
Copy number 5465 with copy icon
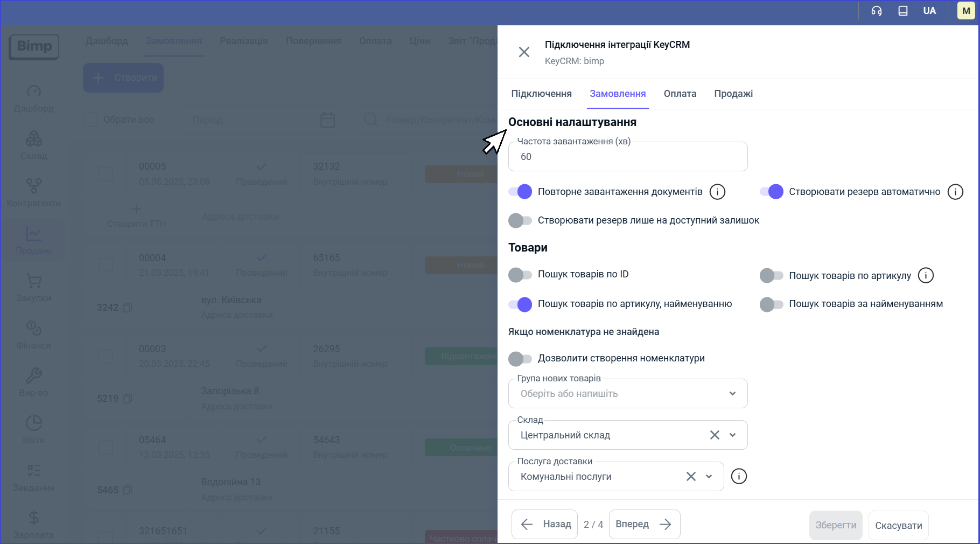(128, 490)
